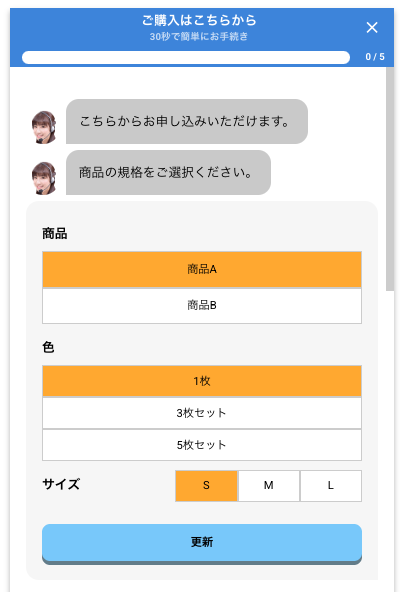Viewport: 400px width, 592px height.
Task: Close the purchase chat with X icon
Action: click(372, 28)
